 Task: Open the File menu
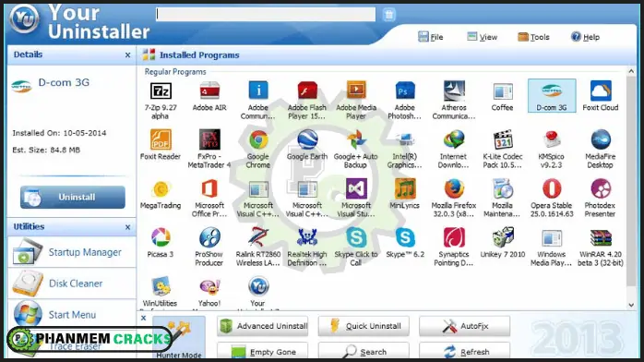click(x=431, y=37)
